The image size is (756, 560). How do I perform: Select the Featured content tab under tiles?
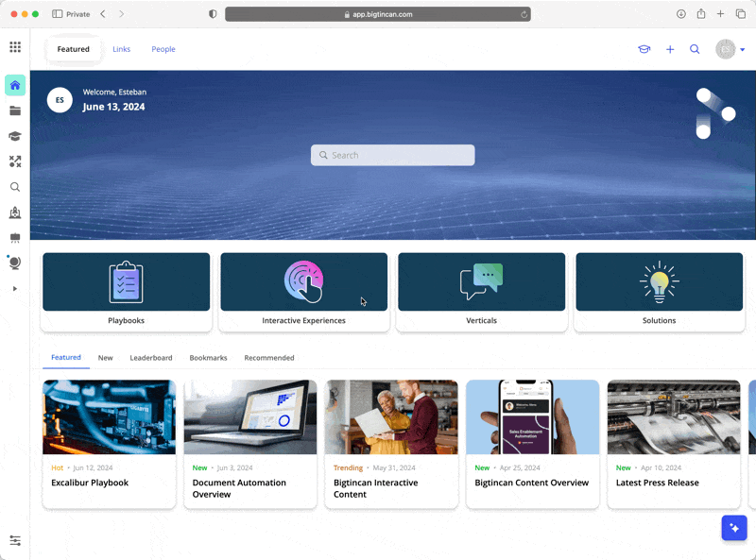[66, 358]
